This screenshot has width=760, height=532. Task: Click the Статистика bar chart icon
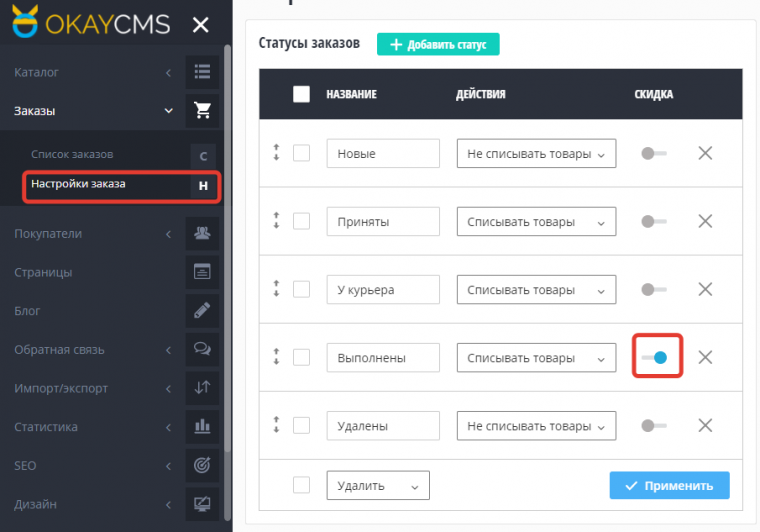click(x=202, y=427)
